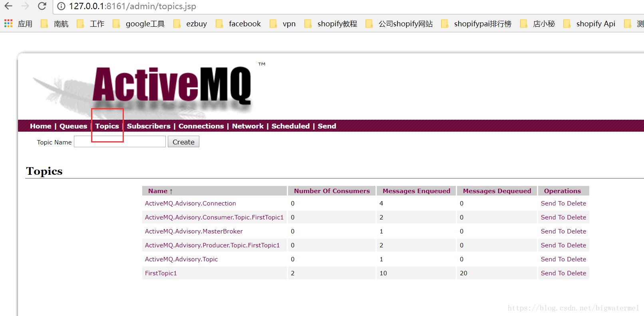Screen dimensions: 644x316
Task: Sort by Messages Dequeued column
Action: coord(497,191)
